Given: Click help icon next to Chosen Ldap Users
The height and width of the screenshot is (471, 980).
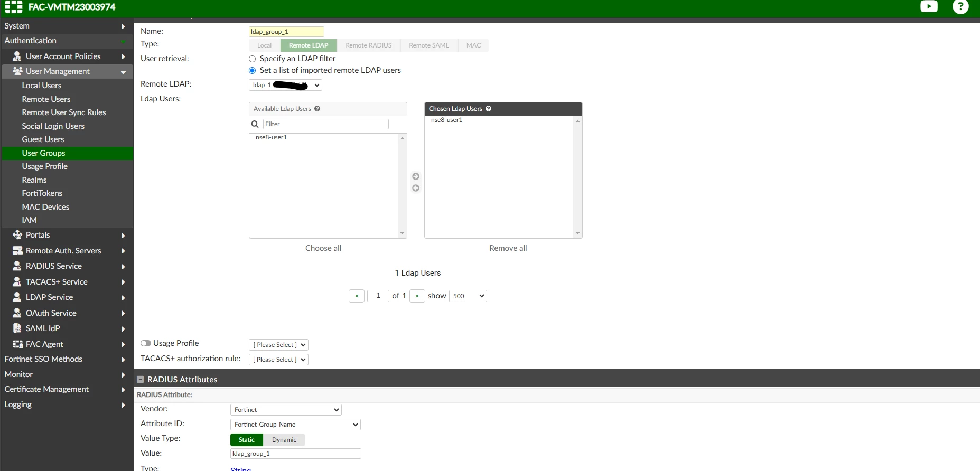Looking at the screenshot, I should coord(489,109).
